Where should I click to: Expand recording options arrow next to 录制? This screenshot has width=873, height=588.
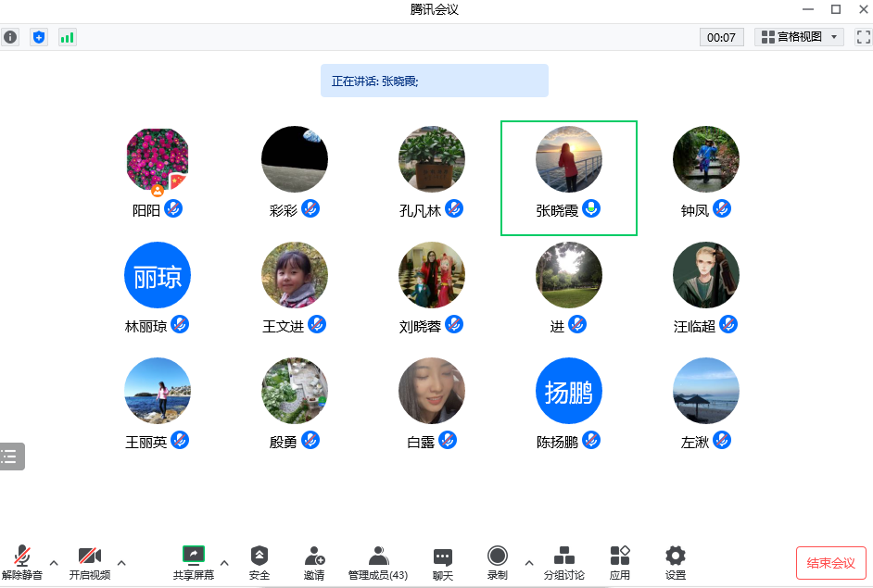(529, 563)
